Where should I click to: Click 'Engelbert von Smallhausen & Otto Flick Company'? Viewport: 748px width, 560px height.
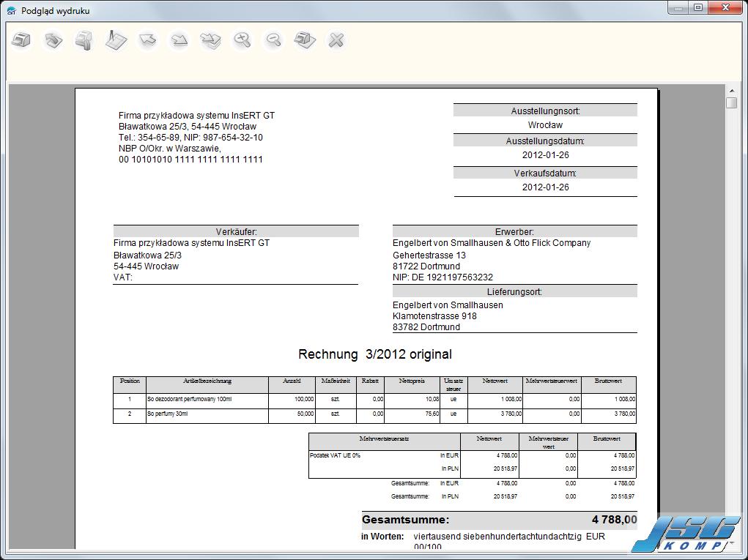coord(492,242)
